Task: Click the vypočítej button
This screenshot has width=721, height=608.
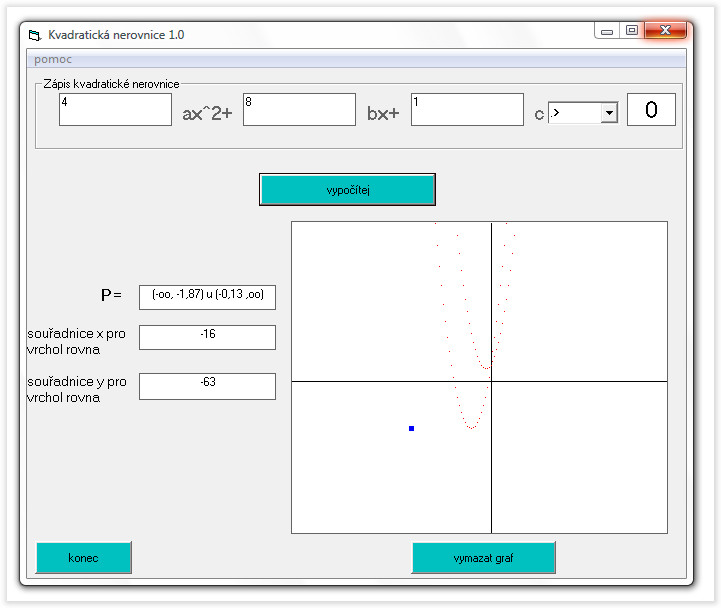Action: point(347,189)
